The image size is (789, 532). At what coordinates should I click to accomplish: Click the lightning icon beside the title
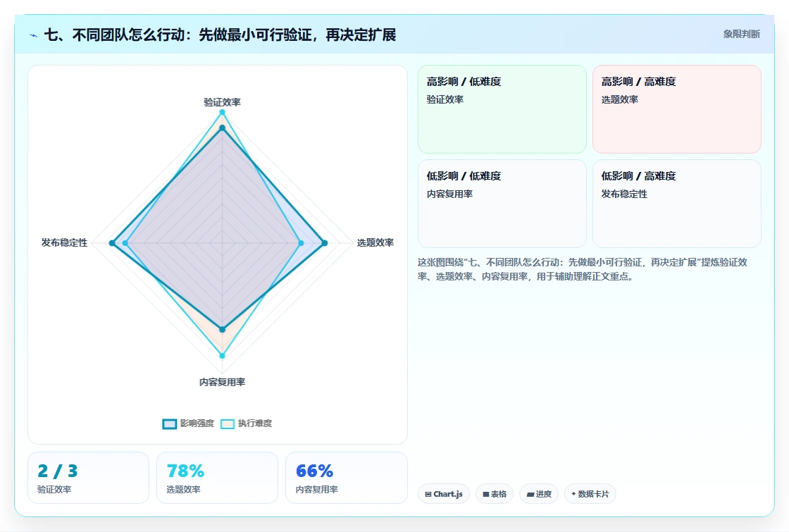[x=34, y=35]
